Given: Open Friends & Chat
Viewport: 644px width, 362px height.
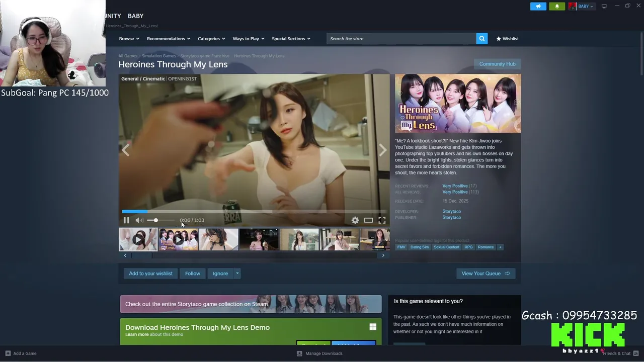Looking at the screenshot, I should click(620, 353).
